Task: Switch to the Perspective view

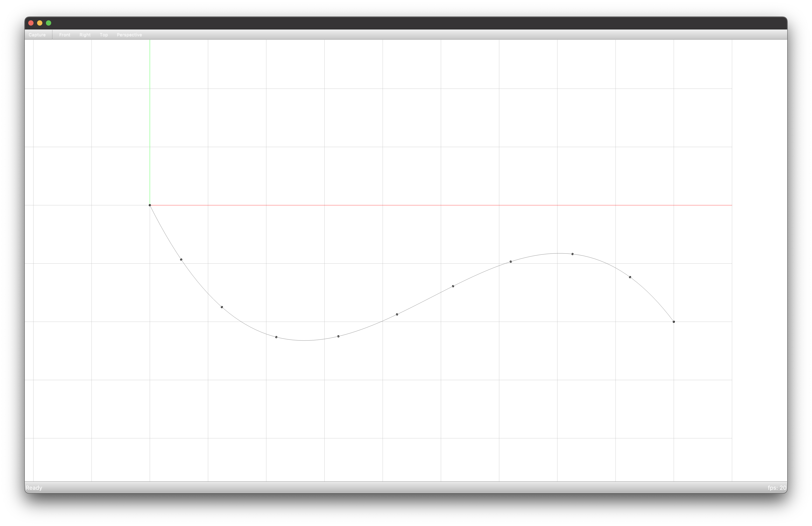Action: click(x=129, y=35)
